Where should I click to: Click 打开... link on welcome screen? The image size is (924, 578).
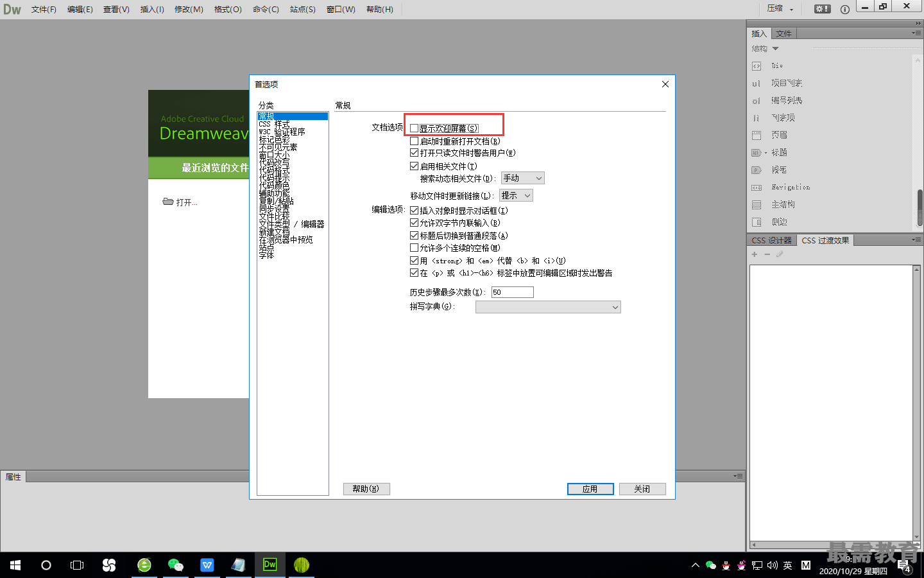187,202
